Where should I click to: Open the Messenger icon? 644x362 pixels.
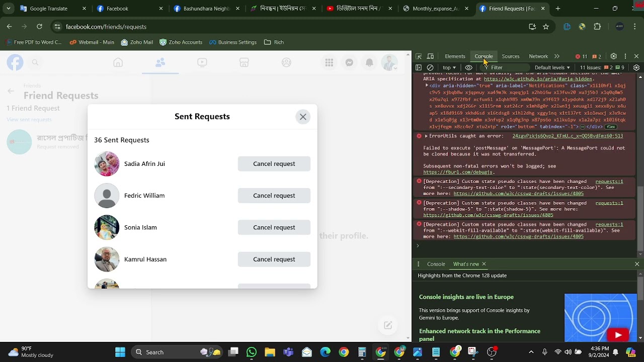tap(349, 62)
